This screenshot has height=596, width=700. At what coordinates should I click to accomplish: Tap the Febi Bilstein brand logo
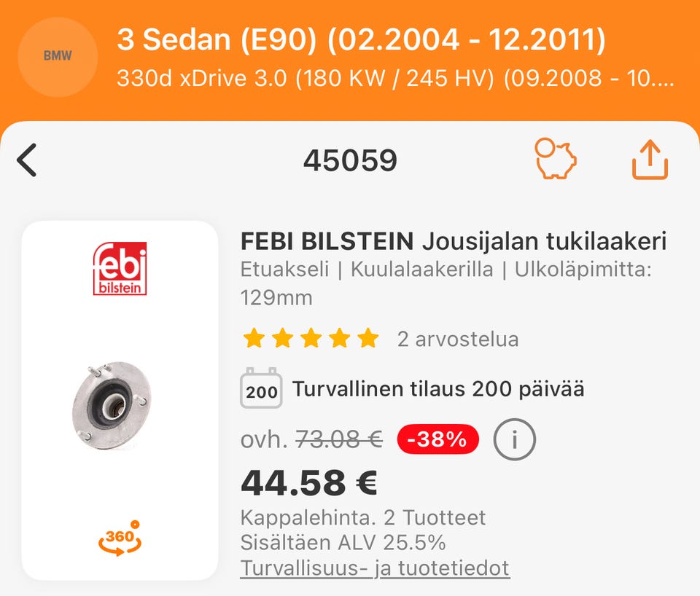(120, 269)
